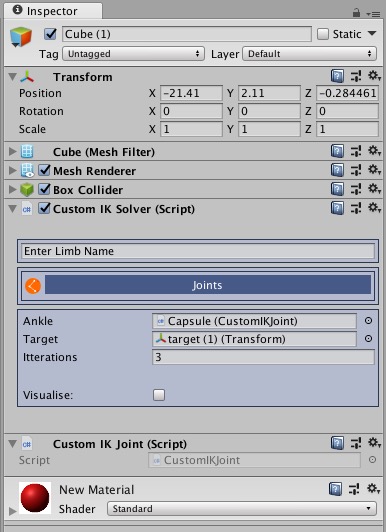The height and width of the screenshot is (532, 386).
Task: Click the Position Z field
Action: pyautogui.click(x=347, y=93)
